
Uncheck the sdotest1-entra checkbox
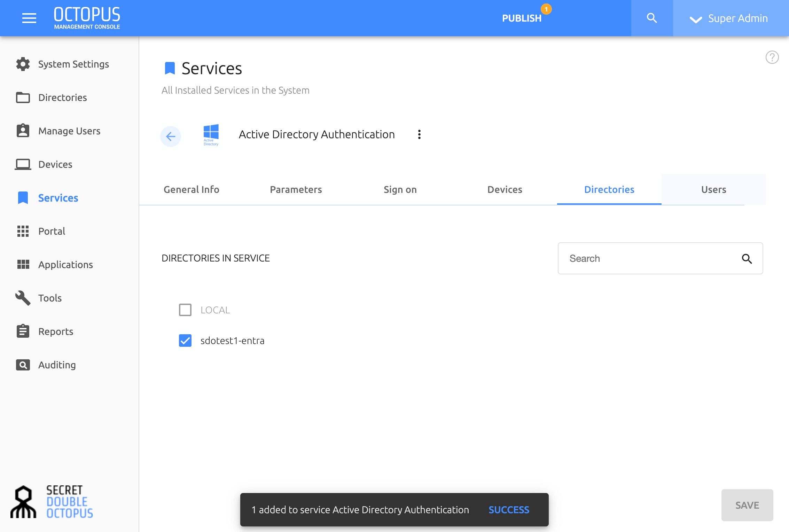tap(185, 341)
